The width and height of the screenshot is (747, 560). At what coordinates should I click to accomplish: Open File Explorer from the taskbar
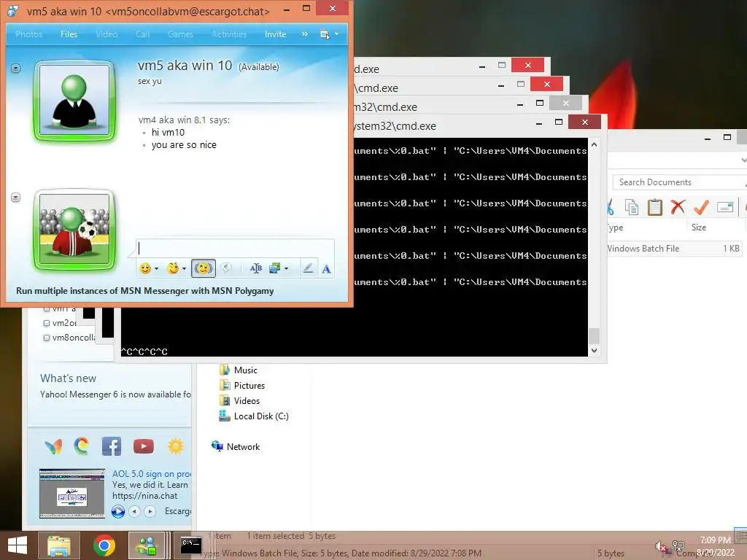pos(59,545)
